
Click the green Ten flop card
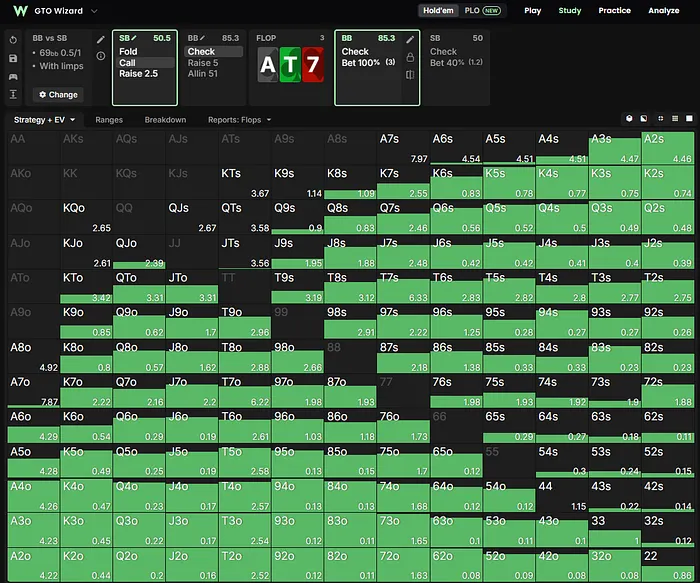(290, 65)
